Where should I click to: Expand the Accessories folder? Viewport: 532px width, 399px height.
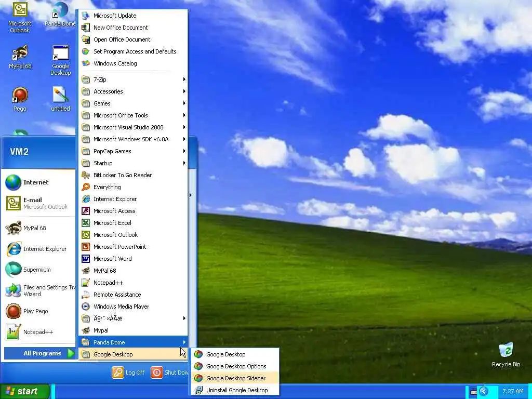133,91
